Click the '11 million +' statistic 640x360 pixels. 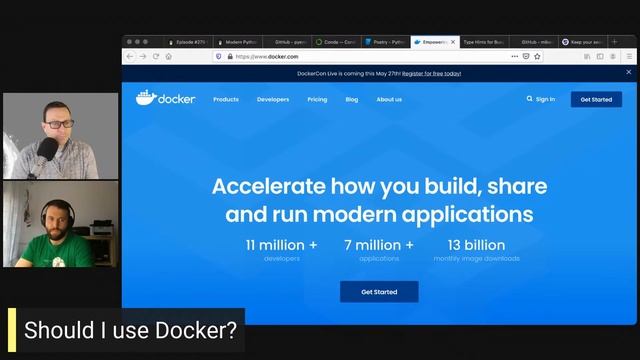pos(281,245)
